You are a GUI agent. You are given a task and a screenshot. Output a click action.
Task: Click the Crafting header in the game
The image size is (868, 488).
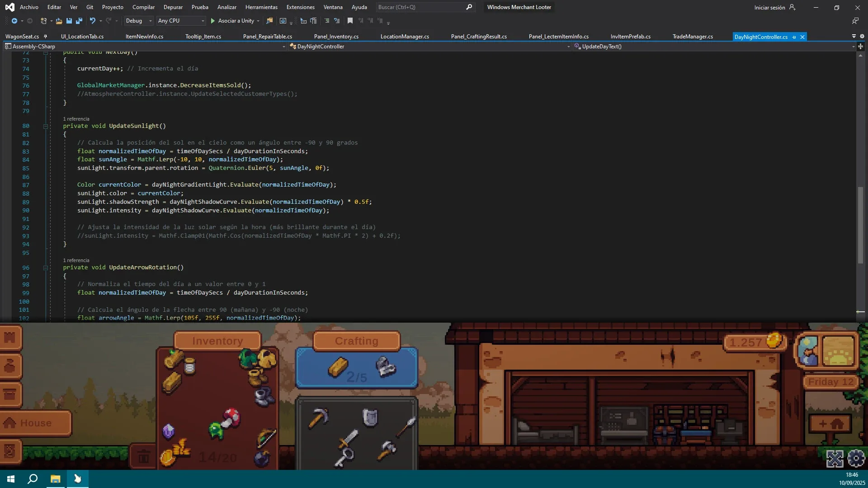(x=357, y=341)
